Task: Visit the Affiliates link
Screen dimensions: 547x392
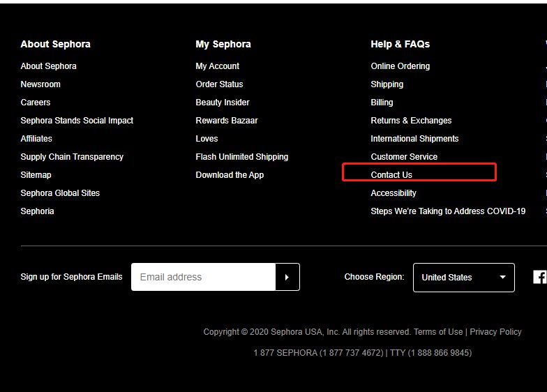Action: 36,138
